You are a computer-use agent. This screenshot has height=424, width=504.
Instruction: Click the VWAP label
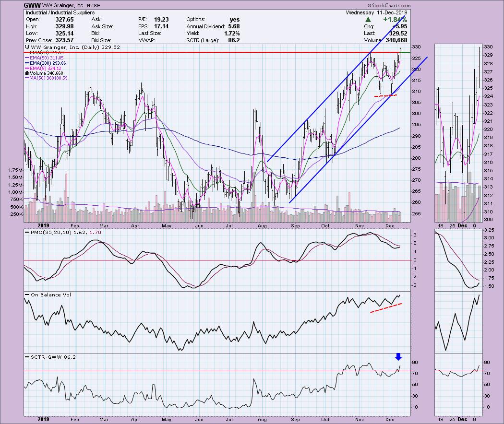pos(147,40)
